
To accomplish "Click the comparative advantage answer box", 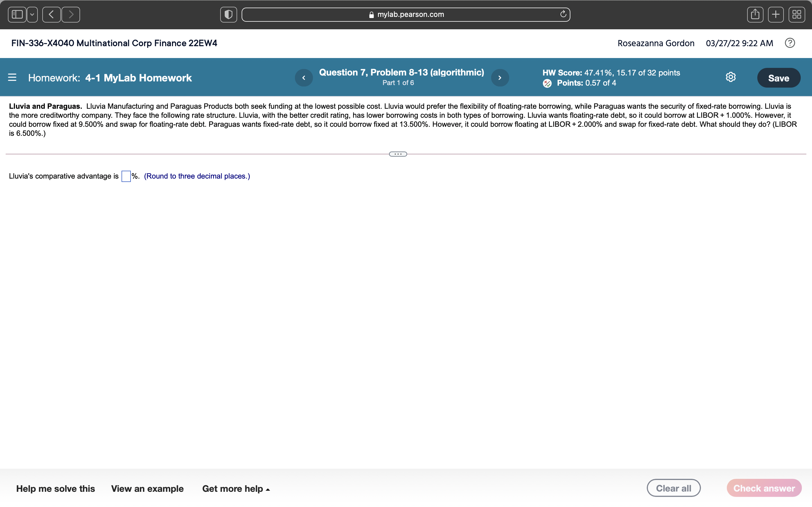I will 126,176.
